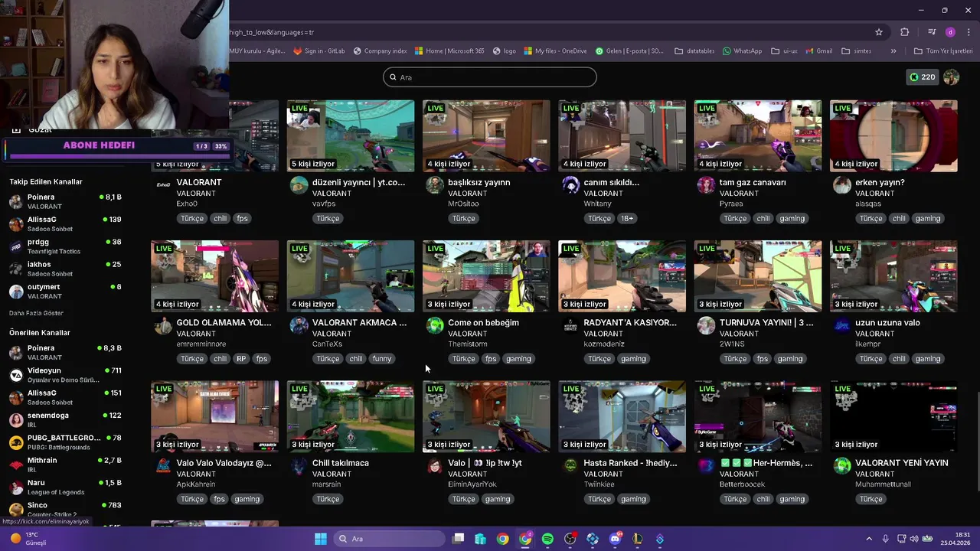
Task: Open Discord from the taskbar
Action: point(615,539)
